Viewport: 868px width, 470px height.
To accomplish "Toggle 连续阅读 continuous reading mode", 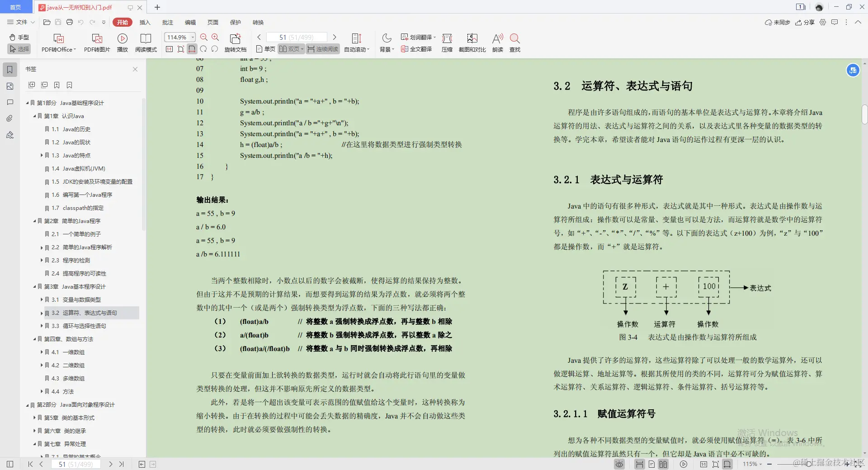I will (x=322, y=49).
